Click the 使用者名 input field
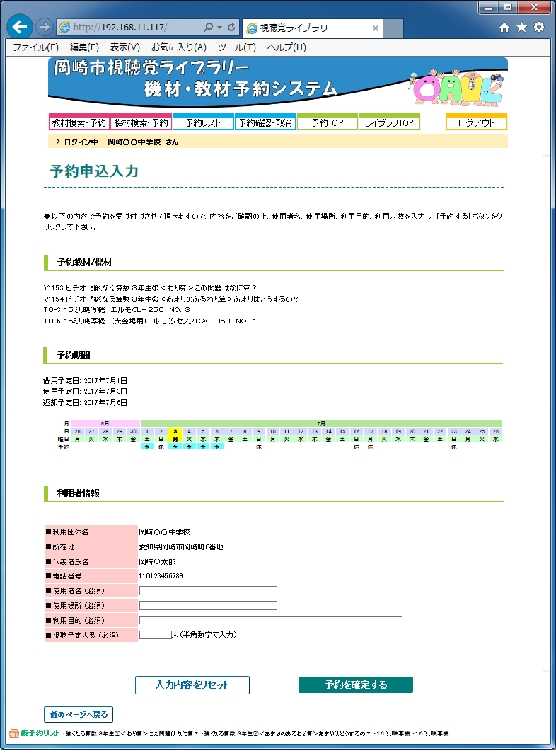The height and width of the screenshot is (756, 556). 208,591
